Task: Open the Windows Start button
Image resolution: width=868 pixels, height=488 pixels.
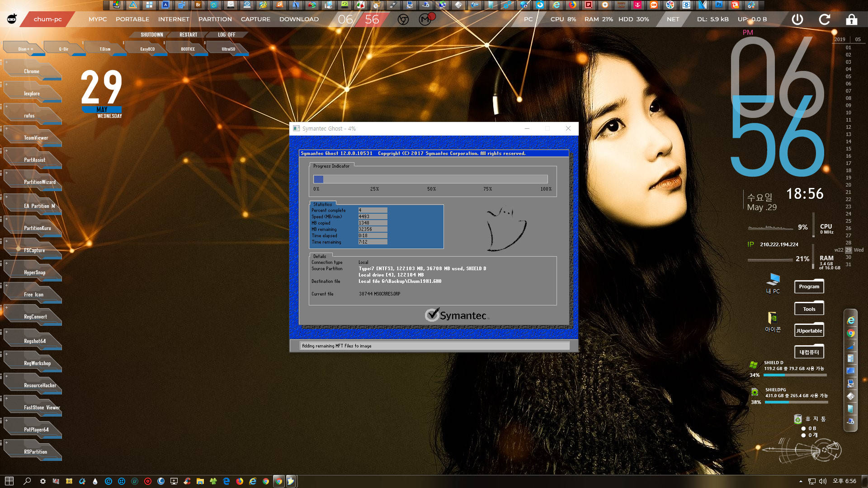Action: 9,481
